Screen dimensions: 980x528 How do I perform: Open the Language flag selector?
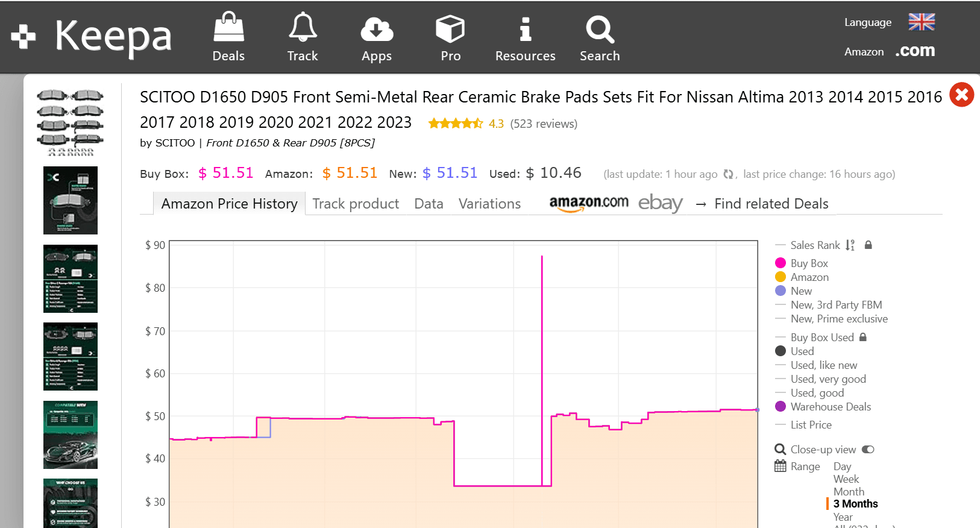tap(922, 22)
